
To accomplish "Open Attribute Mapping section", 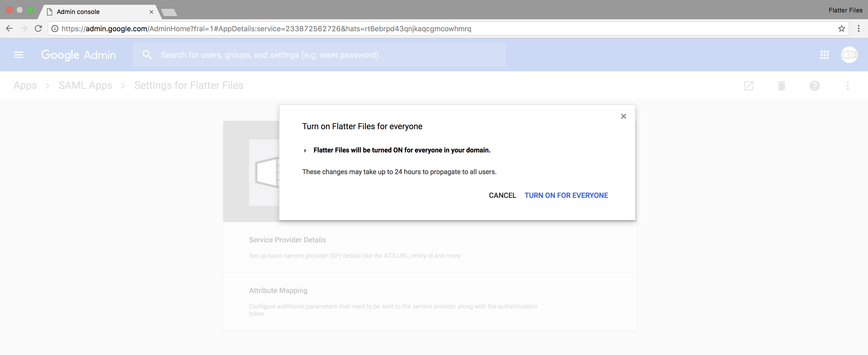I will 430,302.
